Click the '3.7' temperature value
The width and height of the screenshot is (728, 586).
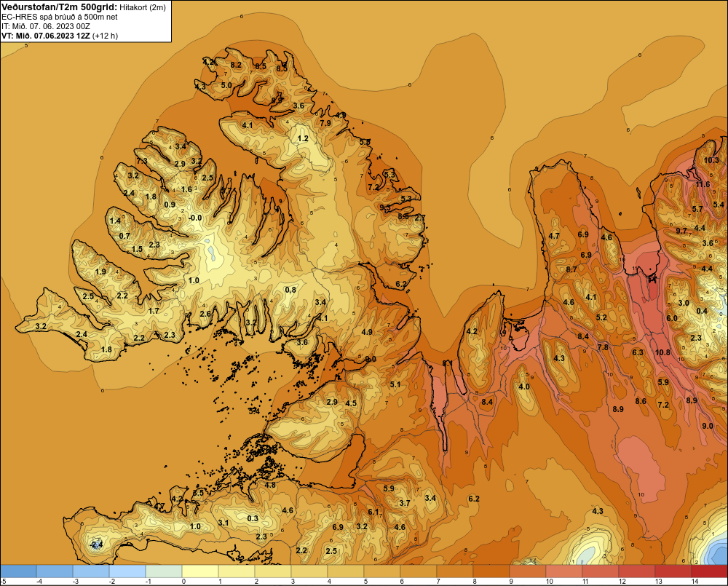404,503
